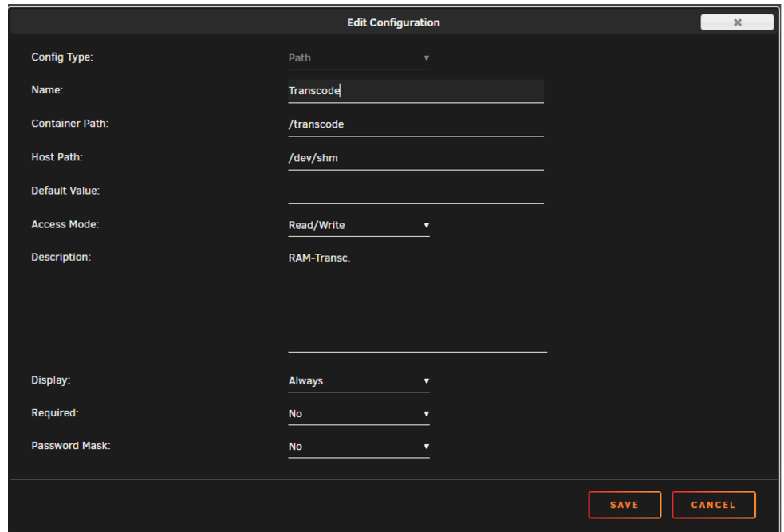Click the Host Path label
This screenshot has width=784, height=532.
tap(57, 157)
